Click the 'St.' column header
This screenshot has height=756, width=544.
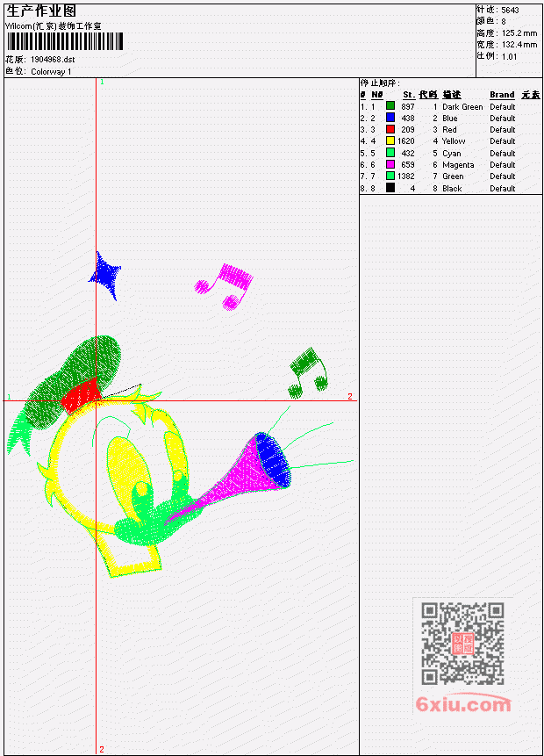pyautogui.click(x=409, y=95)
